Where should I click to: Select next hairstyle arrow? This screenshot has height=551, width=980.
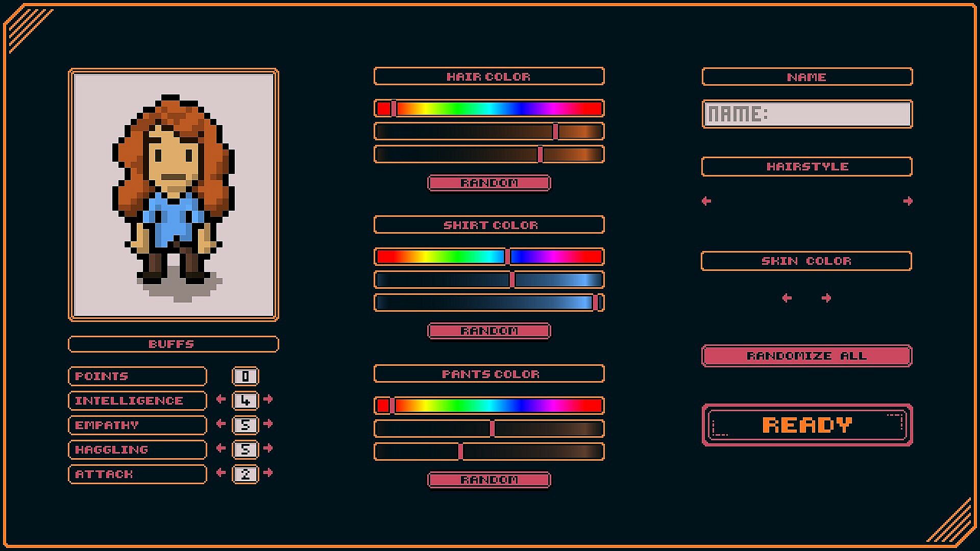tap(908, 201)
